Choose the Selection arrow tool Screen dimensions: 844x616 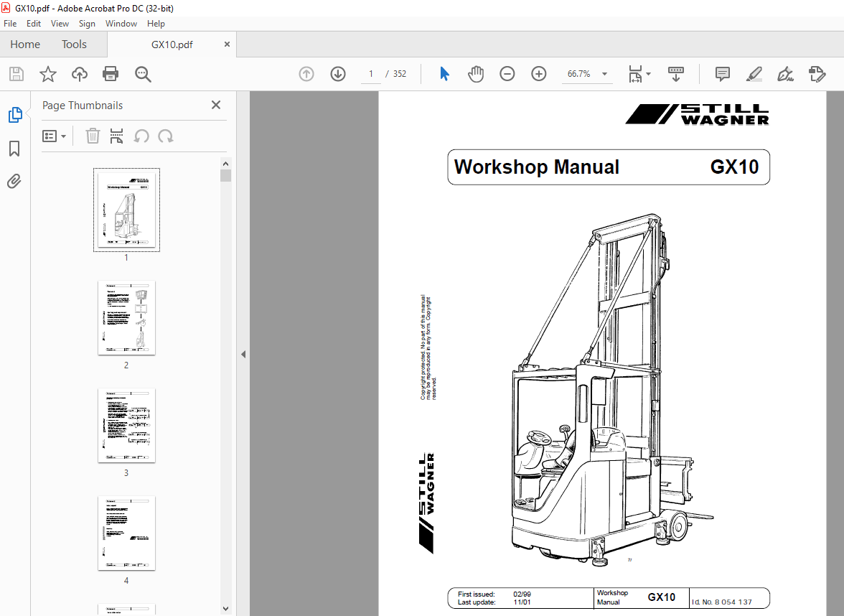[444, 74]
